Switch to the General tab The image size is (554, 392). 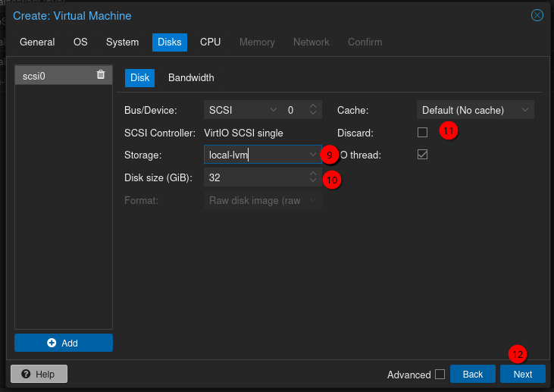(x=37, y=42)
